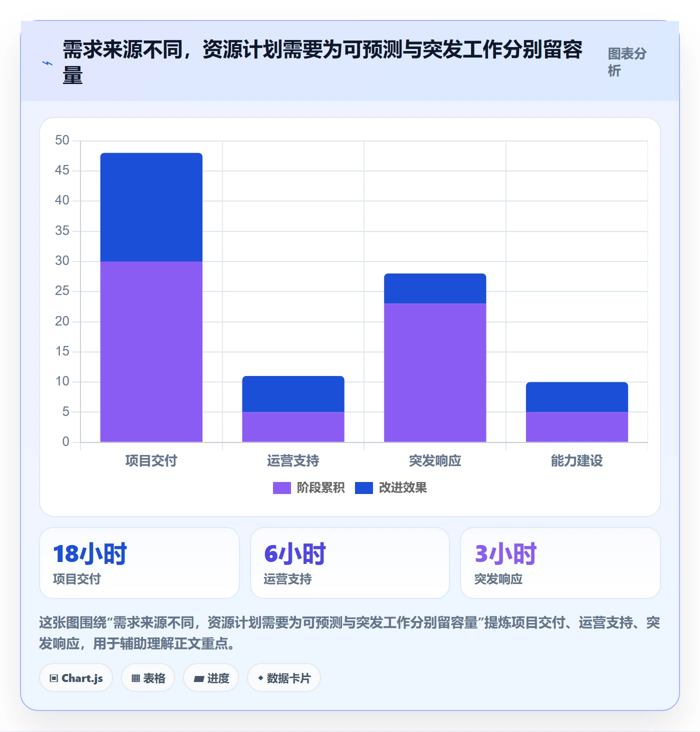Click the purple bar segment for 能力建设
The height and width of the screenshot is (732, 700).
tap(577, 427)
